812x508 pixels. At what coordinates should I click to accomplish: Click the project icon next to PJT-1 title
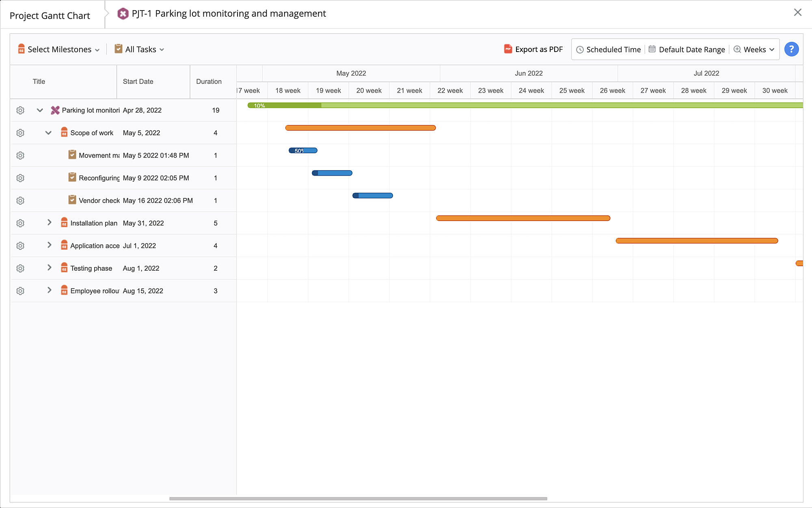[x=123, y=13]
